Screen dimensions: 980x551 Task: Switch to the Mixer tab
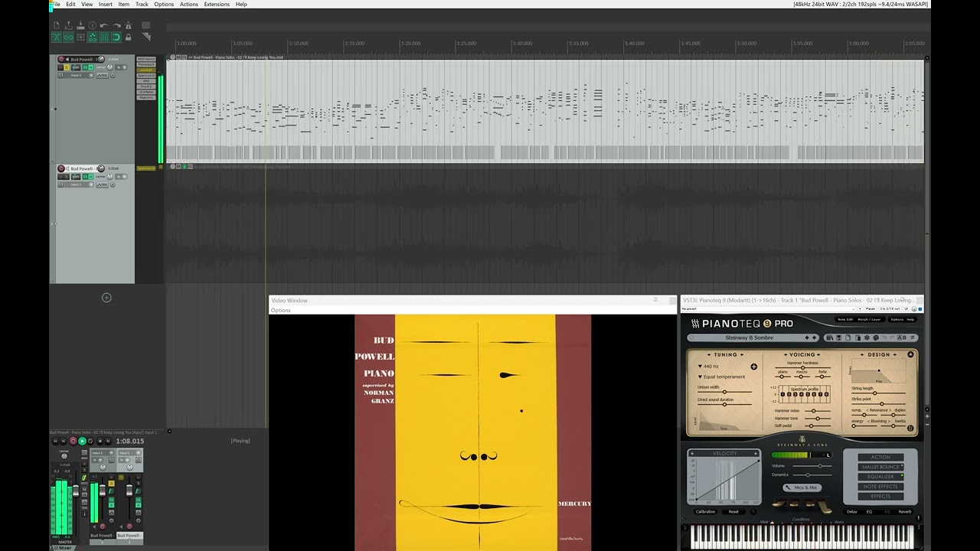(x=64, y=547)
